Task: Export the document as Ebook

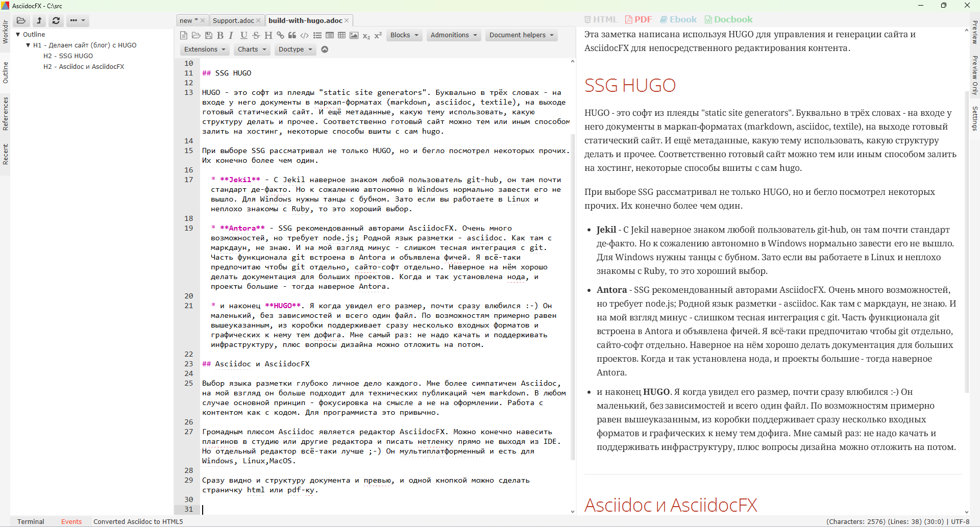Action: pyautogui.click(x=678, y=19)
